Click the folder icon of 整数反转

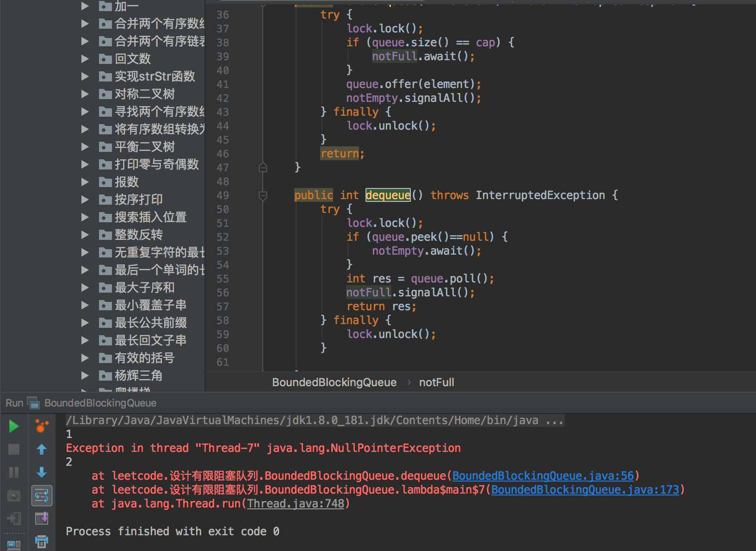105,235
